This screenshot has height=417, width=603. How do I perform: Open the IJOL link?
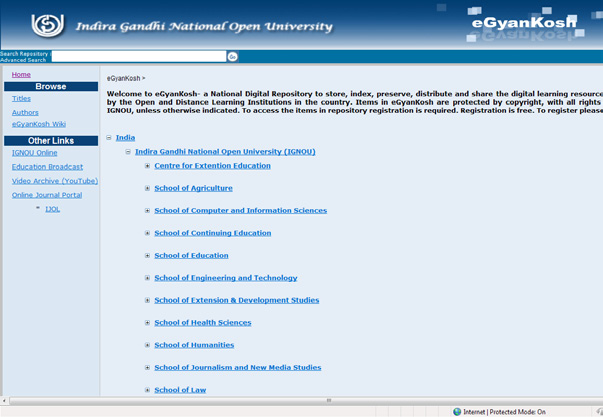[x=53, y=209]
